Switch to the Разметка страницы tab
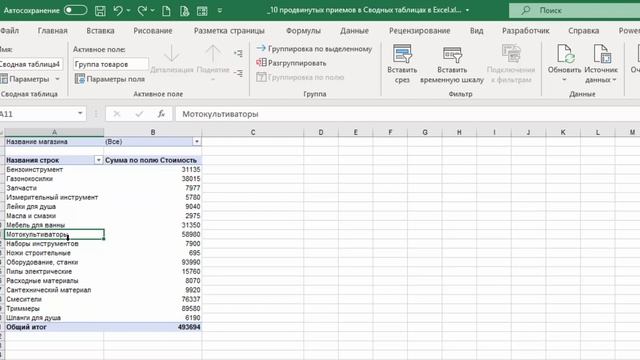The image size is (640, 360). (229, 31)
